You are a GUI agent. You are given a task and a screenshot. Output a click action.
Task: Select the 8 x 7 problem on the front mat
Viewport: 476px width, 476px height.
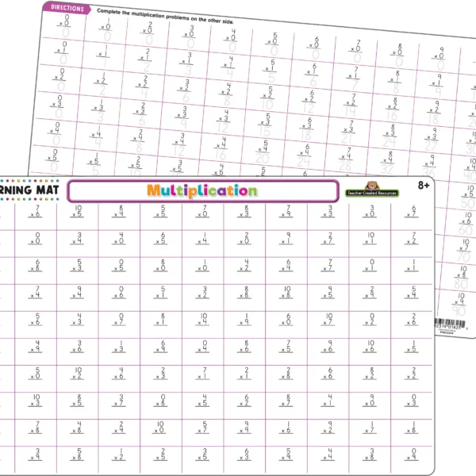click(286, 401)
